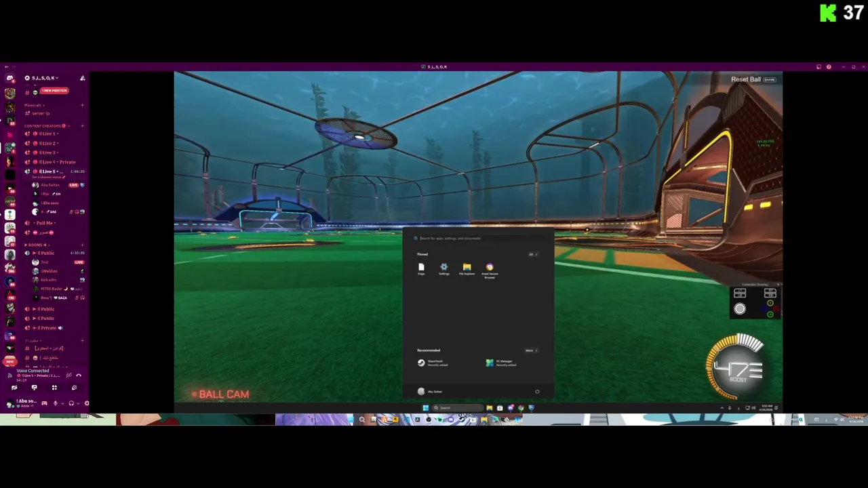Click the Start menu power button
The image size is (868, 488).
click(537, 391)
